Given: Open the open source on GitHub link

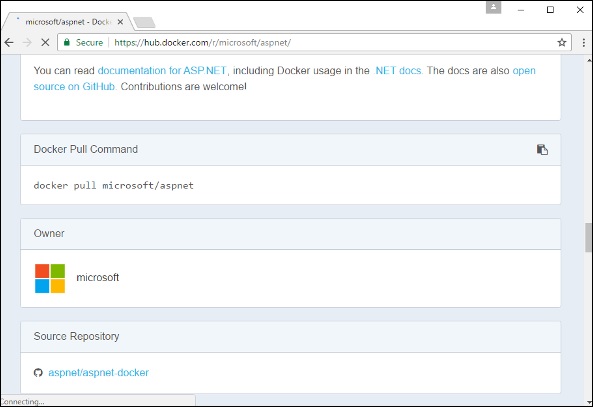Looking at the screenshot, I should coord(284,78).
